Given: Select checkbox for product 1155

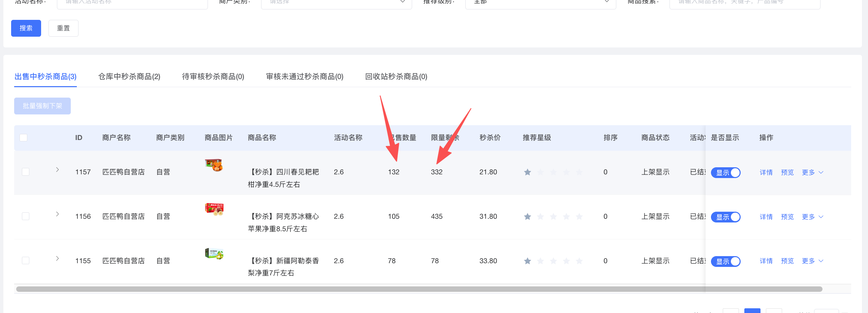Looking at the screenshot, I should point(26,260).
